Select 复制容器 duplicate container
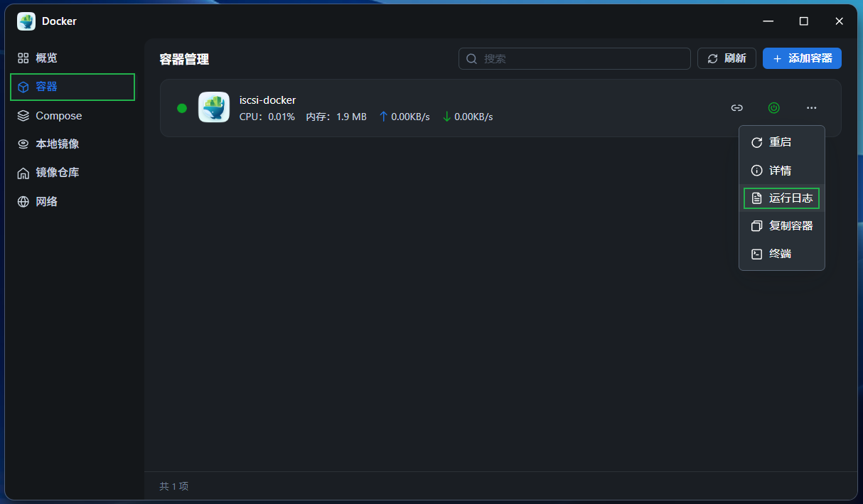 tap(781, 226)
